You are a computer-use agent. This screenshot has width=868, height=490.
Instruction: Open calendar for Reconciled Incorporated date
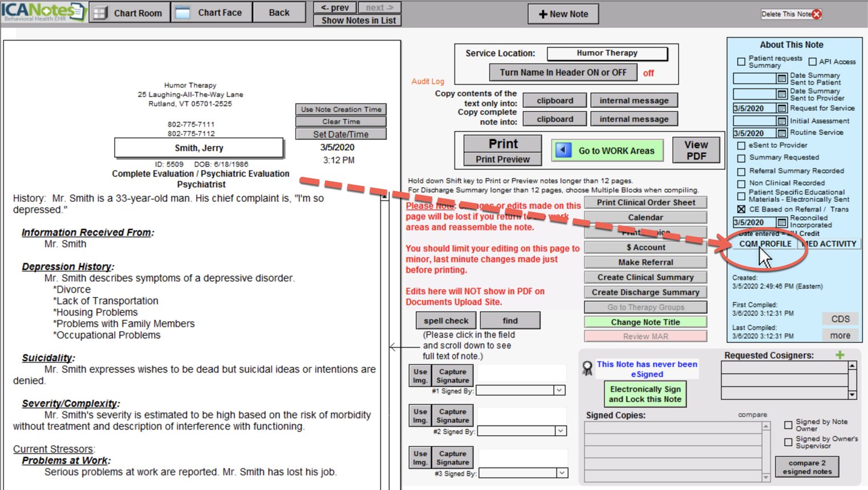(782, 222)
